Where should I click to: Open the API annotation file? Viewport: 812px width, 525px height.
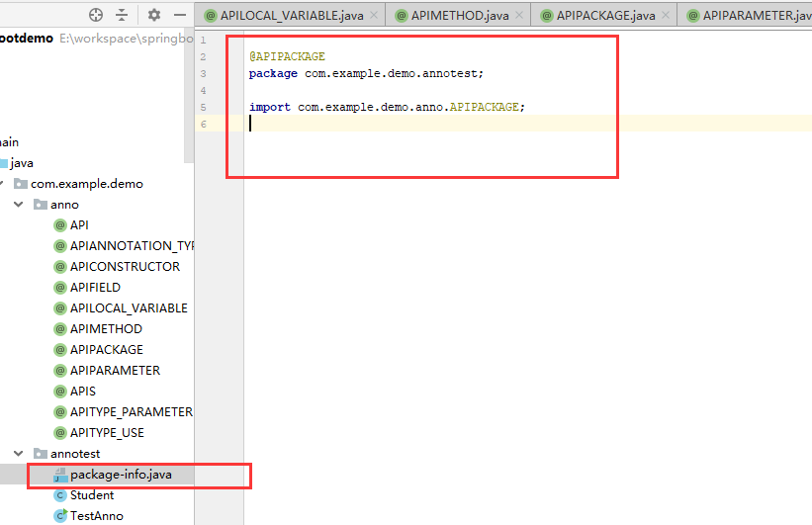pos(79,225)
